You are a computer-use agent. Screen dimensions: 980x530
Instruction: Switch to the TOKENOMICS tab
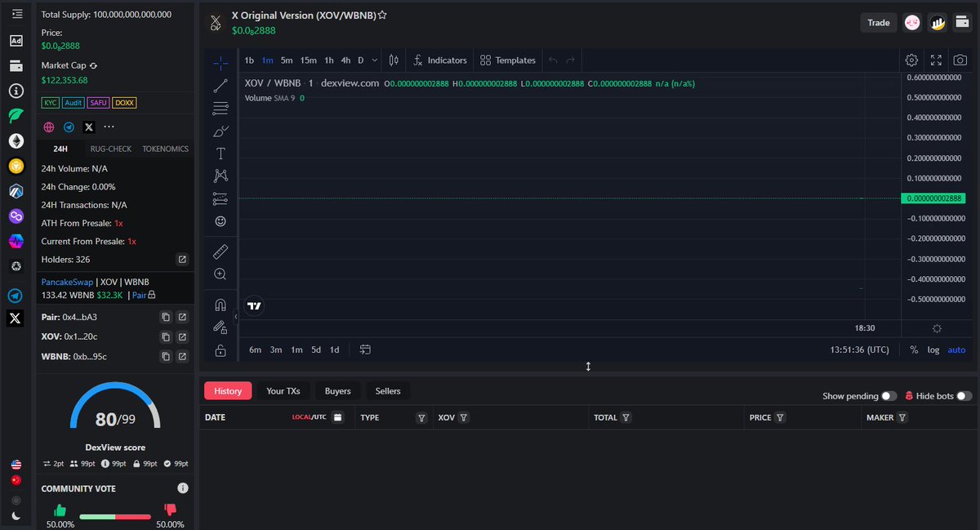click(166, 149)
